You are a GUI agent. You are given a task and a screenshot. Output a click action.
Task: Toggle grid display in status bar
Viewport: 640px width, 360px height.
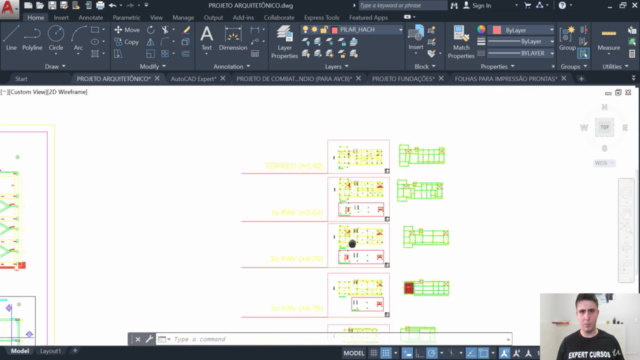[373, 353]
